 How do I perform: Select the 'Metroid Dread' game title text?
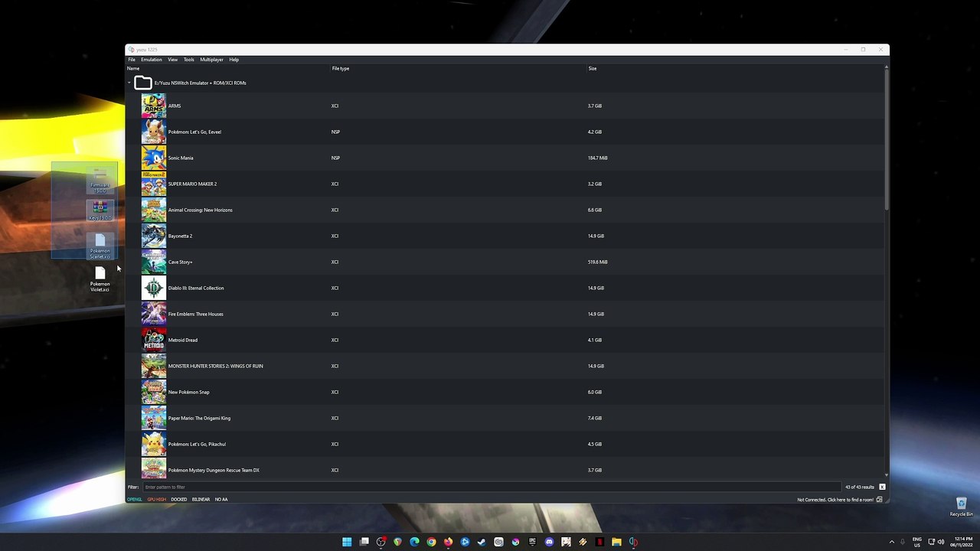(x=183, y=340)
